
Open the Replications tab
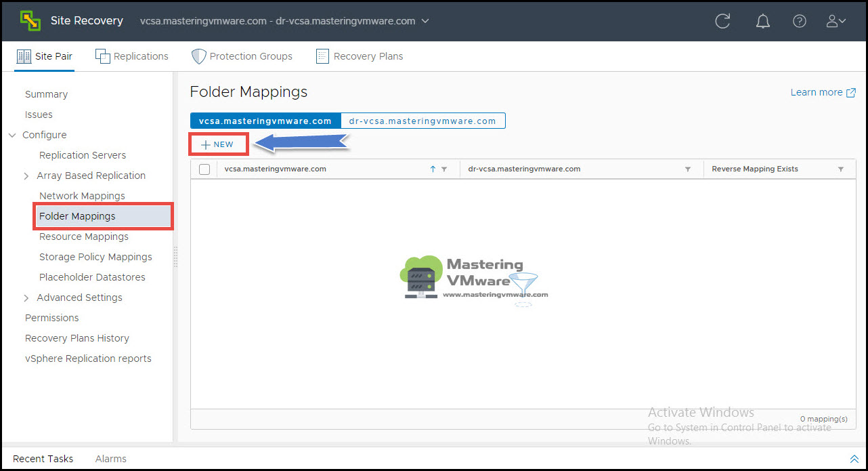click(132, 56)
